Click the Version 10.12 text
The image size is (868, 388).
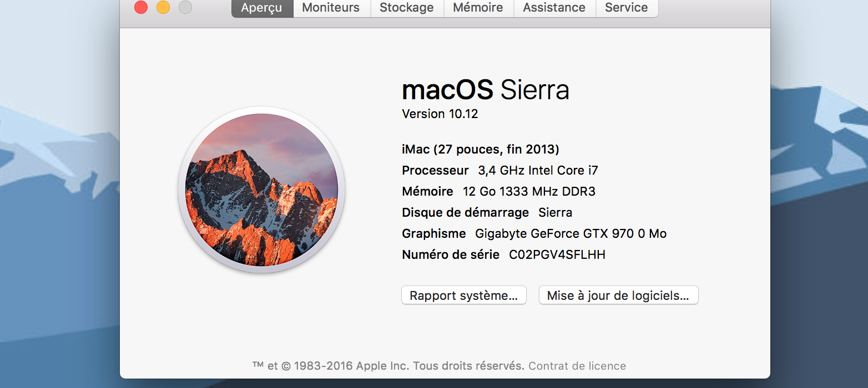click(x=440, y=114)
